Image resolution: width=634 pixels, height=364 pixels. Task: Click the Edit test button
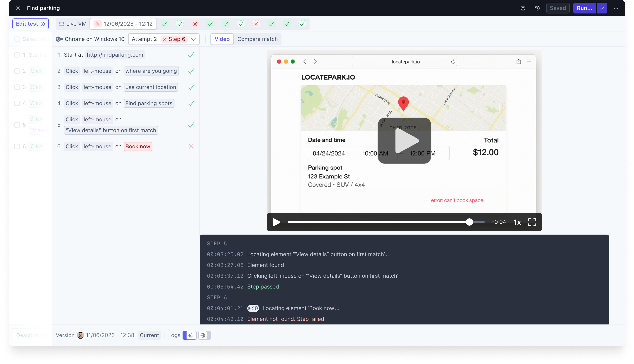click(x=31, y=24)
